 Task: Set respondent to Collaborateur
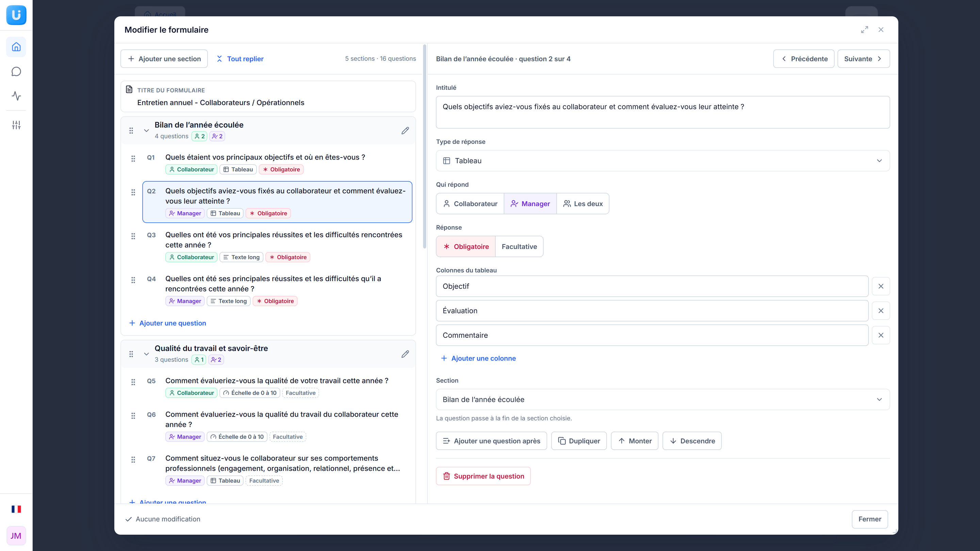pyautogui.click(x=470, y=204)
